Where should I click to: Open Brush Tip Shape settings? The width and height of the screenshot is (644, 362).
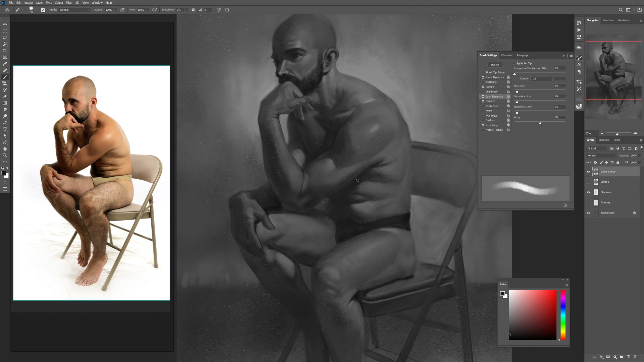tap(495, 72)
